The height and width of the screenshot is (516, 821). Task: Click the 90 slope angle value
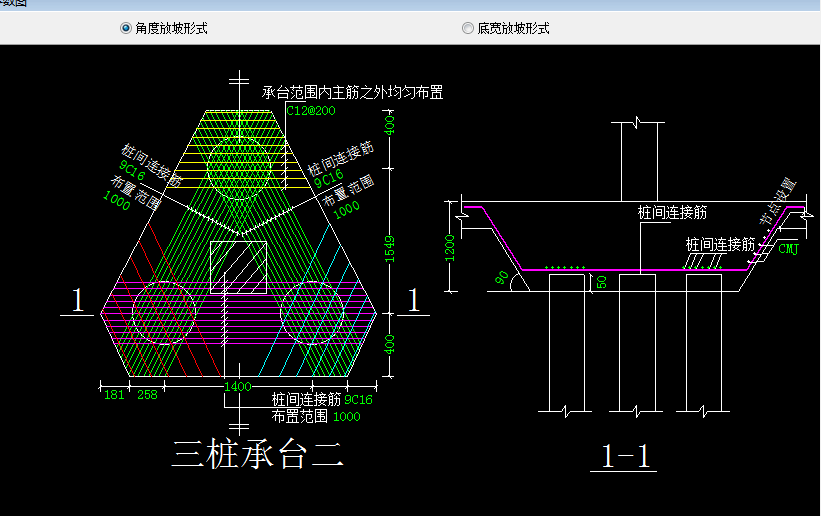[502, 278]
